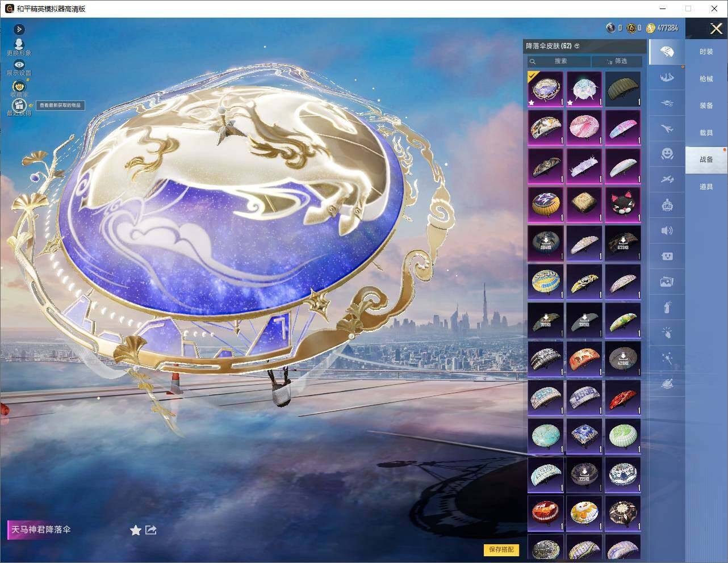728x563 pixels.
Task: Select the fire extinguisher category icon
Action: click(667, 307)
